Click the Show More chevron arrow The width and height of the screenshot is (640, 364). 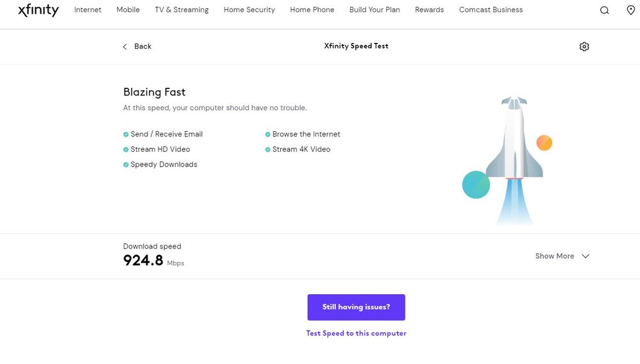click(x=585, y=256)
